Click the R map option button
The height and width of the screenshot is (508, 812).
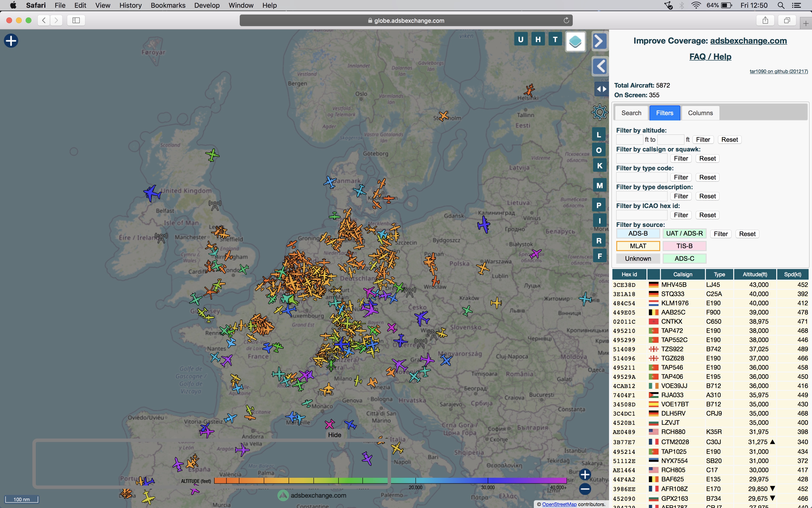(x=599, y=240)
